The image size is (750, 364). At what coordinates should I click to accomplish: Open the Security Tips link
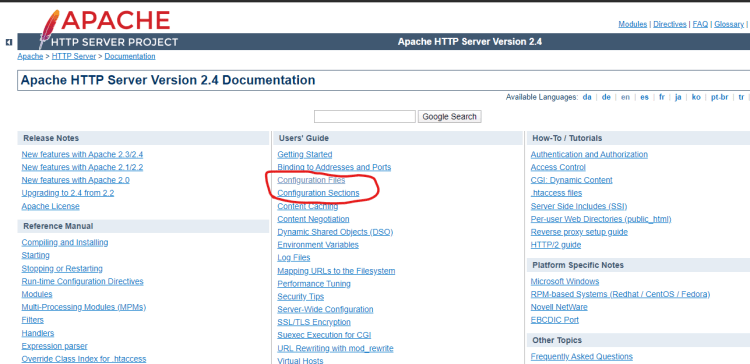click(301, 297)
